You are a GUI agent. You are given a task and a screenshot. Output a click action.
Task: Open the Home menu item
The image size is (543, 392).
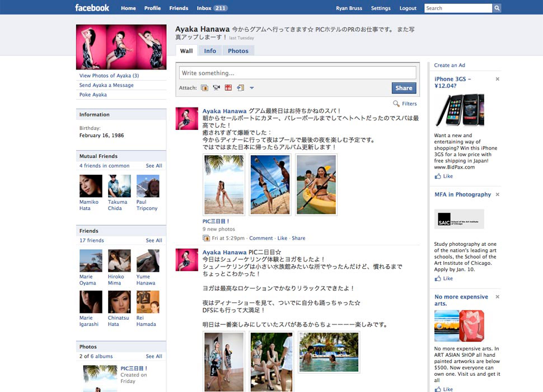(129, 8)
